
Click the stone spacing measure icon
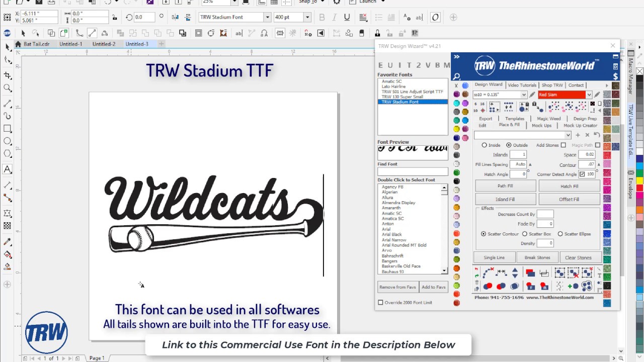(x=501, y=273)
